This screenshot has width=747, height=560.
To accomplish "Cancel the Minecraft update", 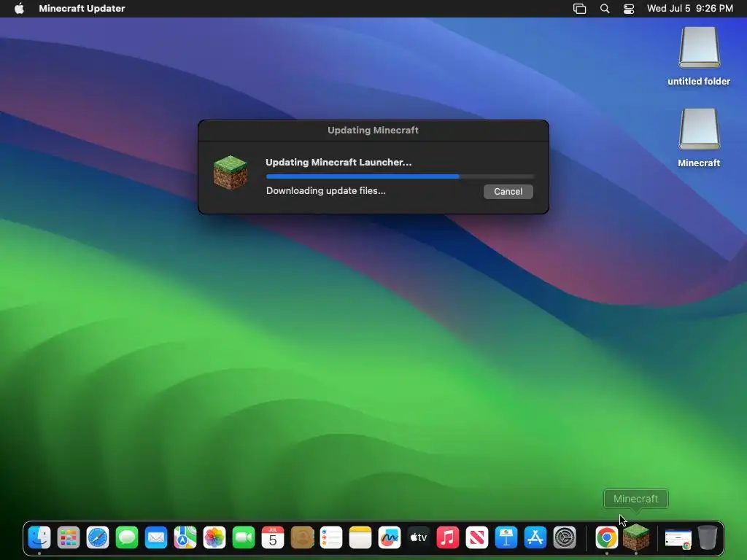I will (x=508, y=192).
